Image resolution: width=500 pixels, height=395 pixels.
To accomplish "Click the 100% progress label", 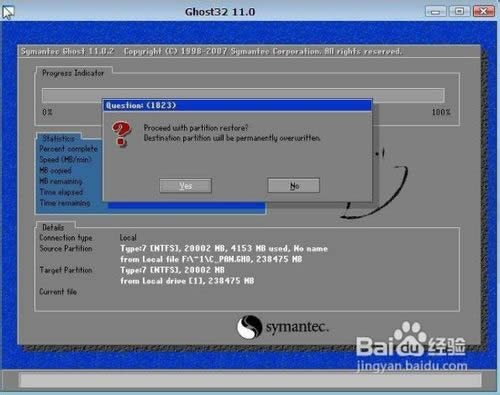I will pyautogui.click(x=441, y=112).
